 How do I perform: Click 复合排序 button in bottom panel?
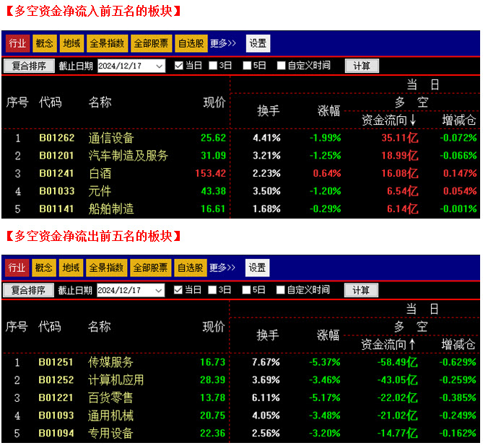tap(28, 290)
